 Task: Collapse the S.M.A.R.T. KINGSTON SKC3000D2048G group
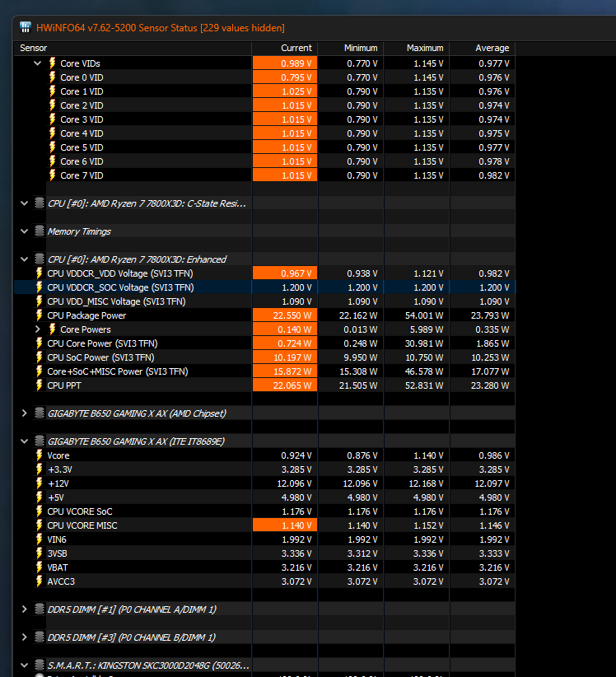pyautogui.click(x=24, y=665)
